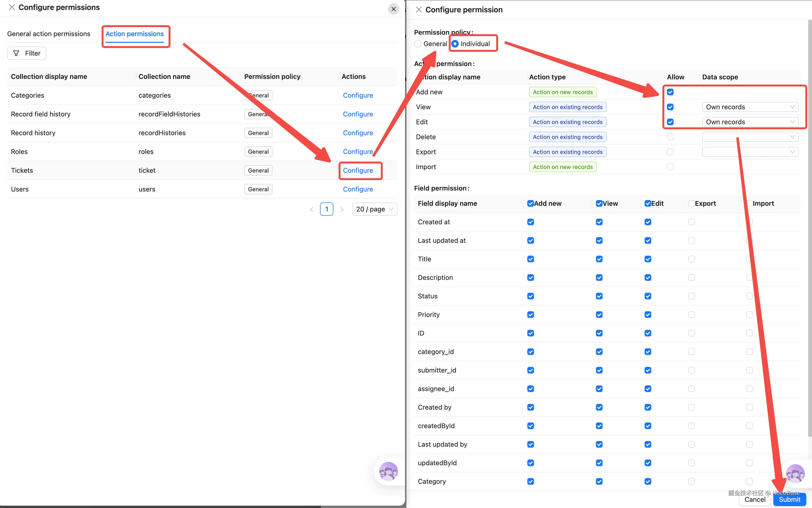The image size is (812, 508).
Task: Click page number 1 in pagination
Action: tap(326, 209)
